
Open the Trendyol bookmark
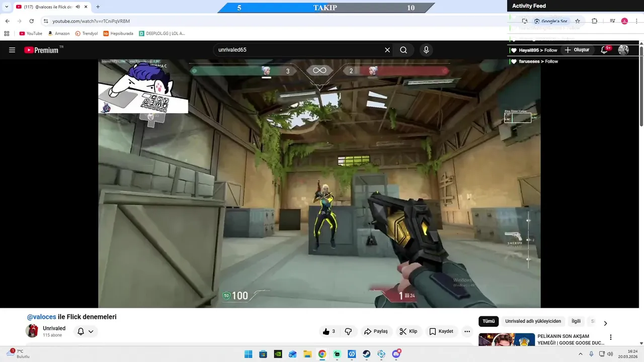point(86,34)
